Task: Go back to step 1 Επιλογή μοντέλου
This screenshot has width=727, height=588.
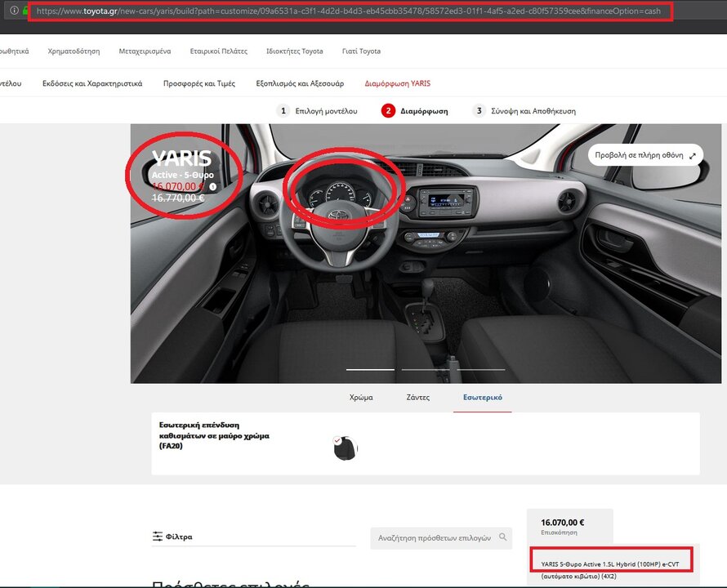Action: (x=317, y=111)
